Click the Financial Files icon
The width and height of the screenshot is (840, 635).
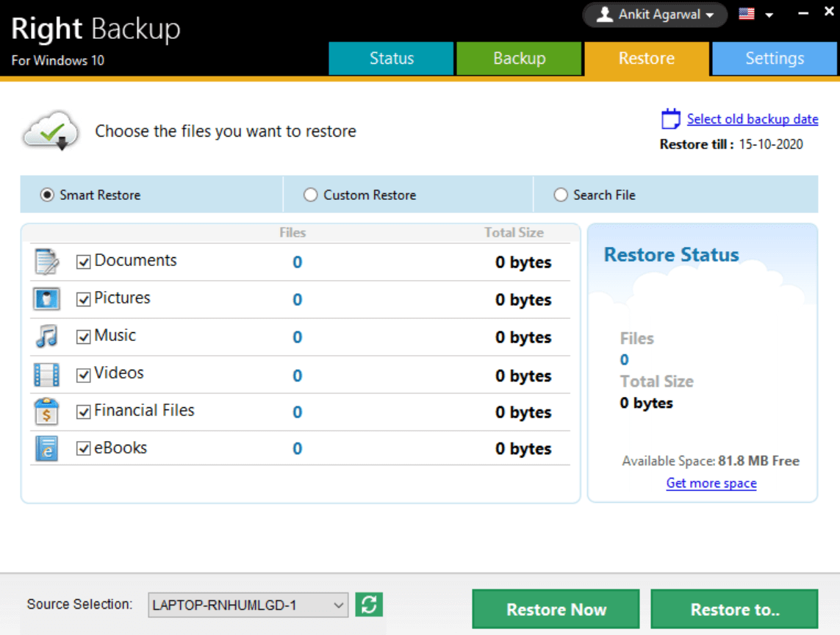(x=46, y=412)
